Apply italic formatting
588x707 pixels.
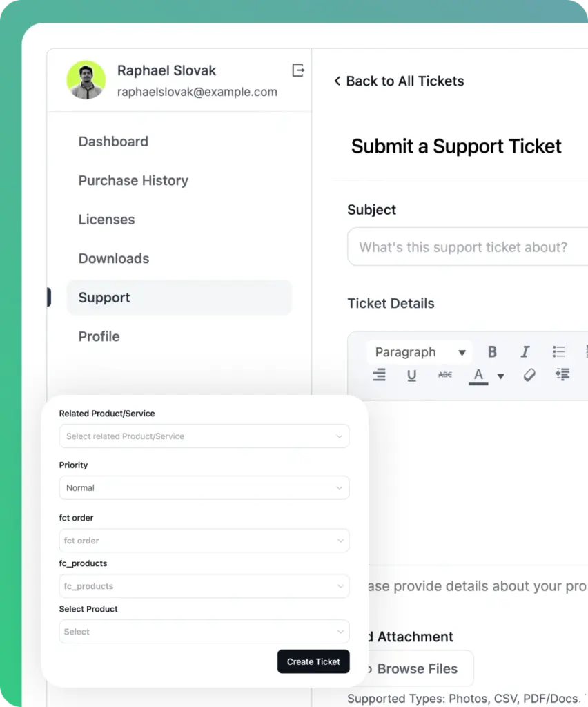525,351
